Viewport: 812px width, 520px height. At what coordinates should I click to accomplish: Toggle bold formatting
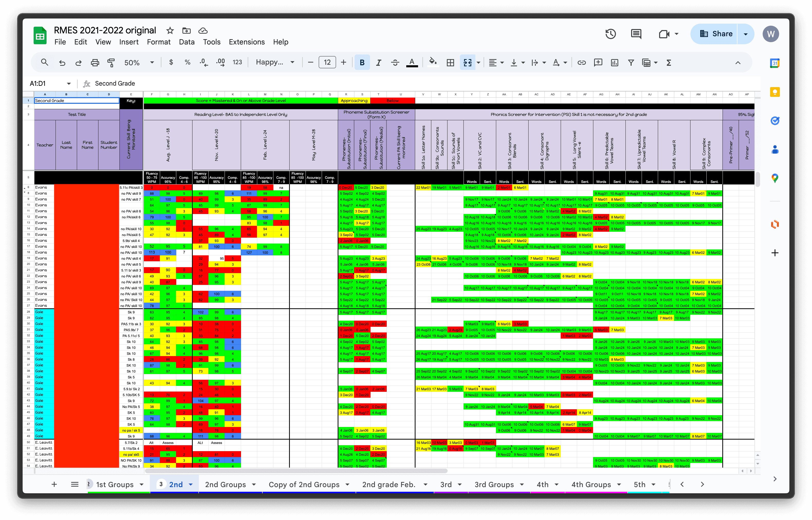(x=362, y=62)
